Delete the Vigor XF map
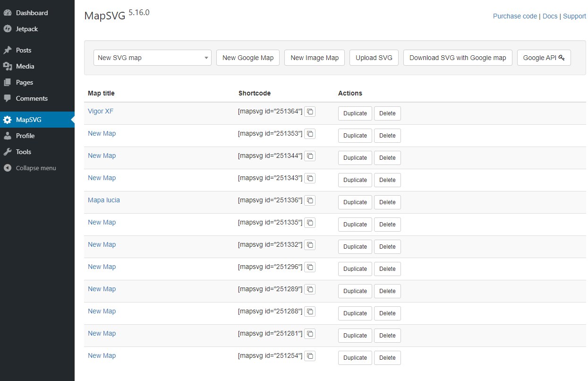Image resolution: width=588 pixels, height=381 pixels. click(387, 113)
